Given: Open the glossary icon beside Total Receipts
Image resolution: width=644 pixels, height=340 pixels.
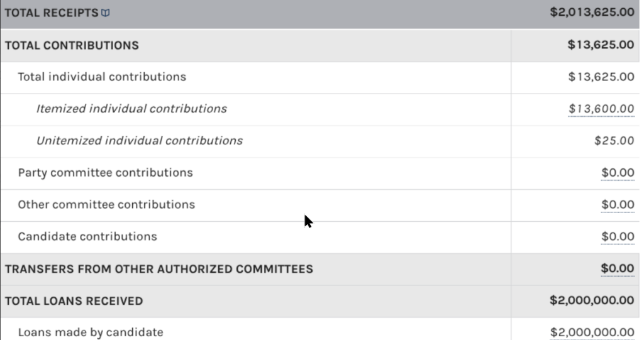Looking at the screenshot, I should pyautogui.click(x=106, y=13).
